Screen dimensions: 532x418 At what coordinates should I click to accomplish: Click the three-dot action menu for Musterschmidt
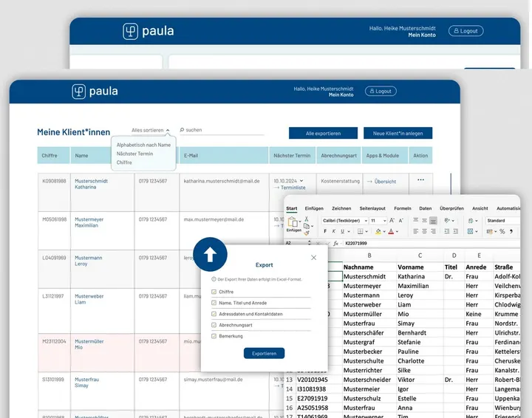[x=420, y=179]
